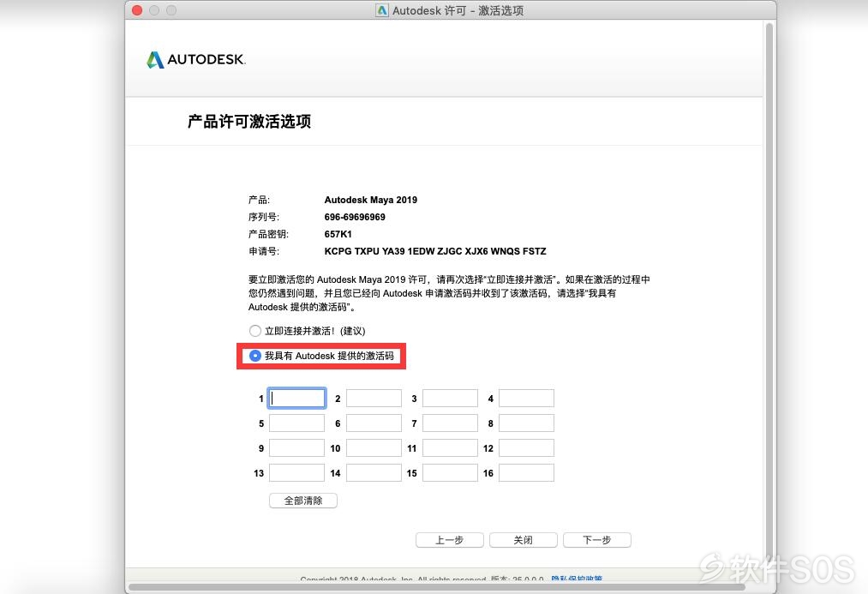The height and width of the screenshot is (594, 868).
Task: Click the heading "产品许可激活选项"
Action: [x=249, y=121]
